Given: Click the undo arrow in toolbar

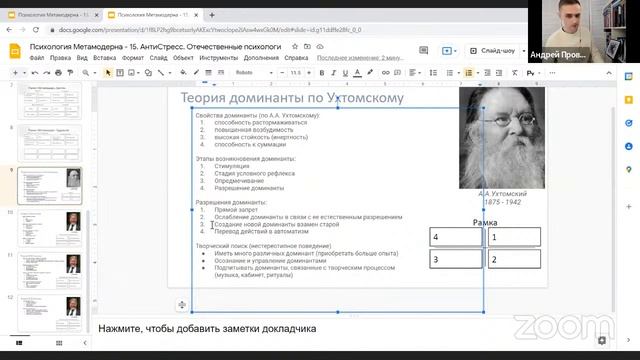Looking at the screenshot, I should [35, 73].
